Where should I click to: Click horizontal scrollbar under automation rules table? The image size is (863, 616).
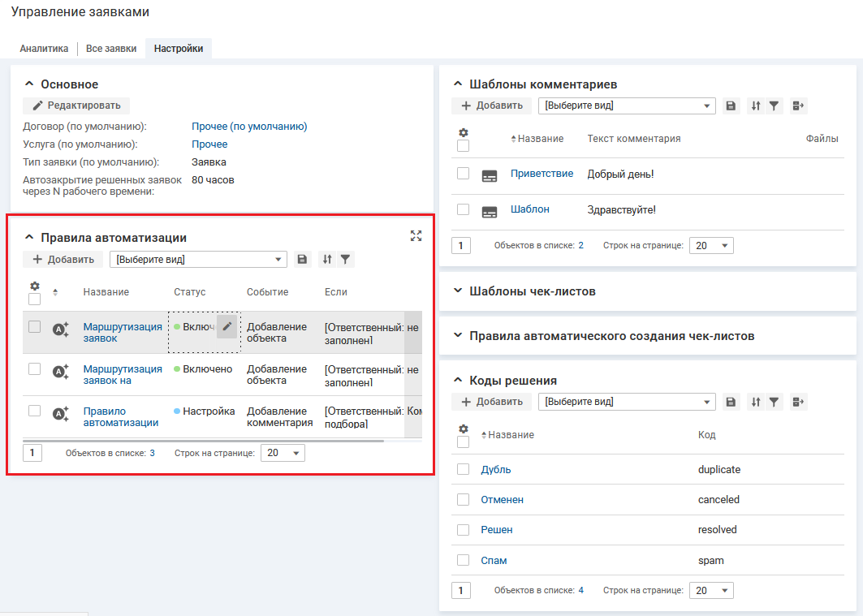(203, 441)
